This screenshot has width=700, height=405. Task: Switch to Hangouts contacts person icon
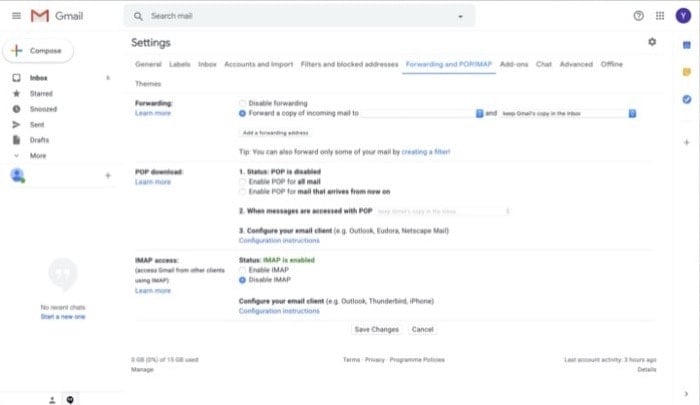[52, 400]
